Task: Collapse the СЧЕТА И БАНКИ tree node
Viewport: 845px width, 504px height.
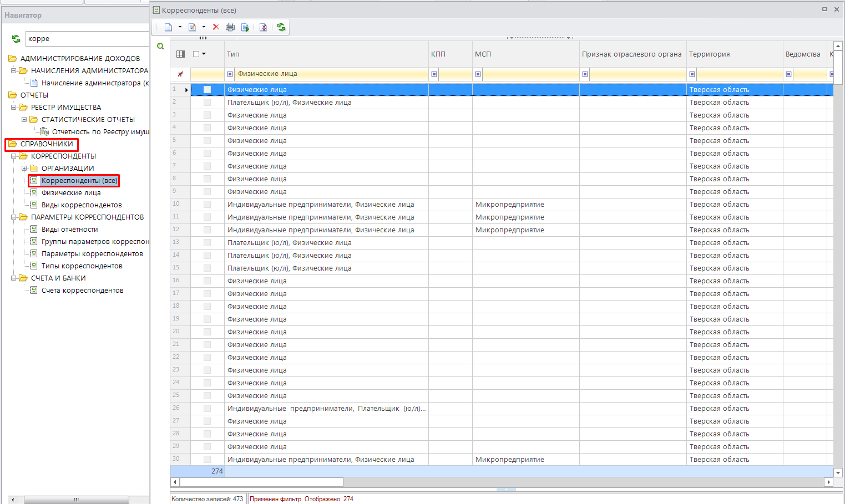Action: [14, 278]
